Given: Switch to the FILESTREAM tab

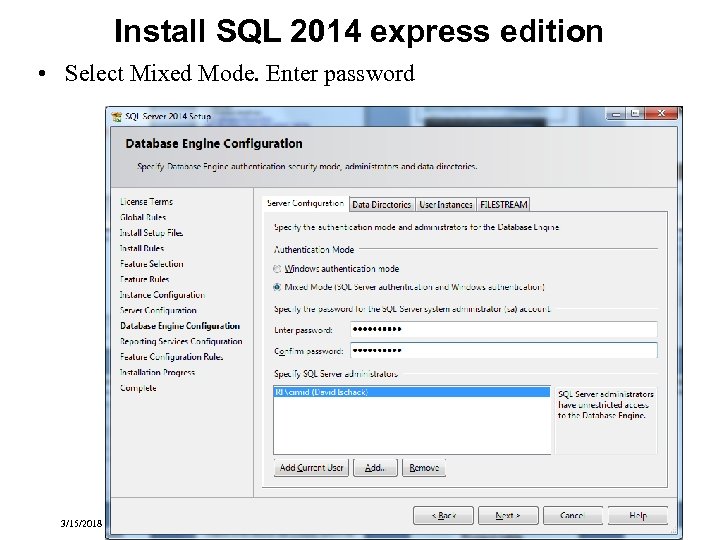Looking at the screenshot, I should tap(504, 205).
